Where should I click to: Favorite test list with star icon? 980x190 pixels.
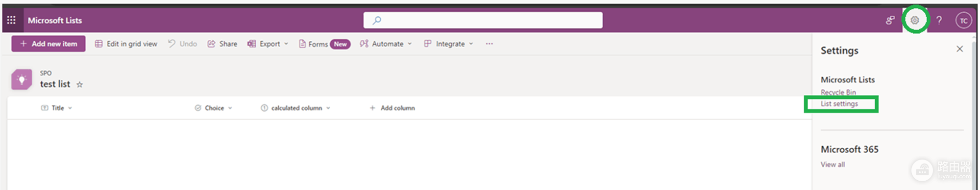79,84
